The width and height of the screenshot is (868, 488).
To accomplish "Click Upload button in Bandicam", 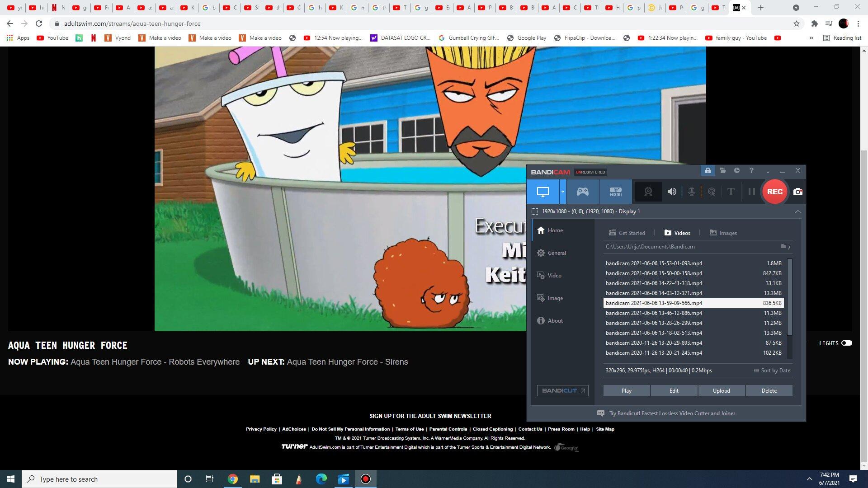I will point(721,391).
